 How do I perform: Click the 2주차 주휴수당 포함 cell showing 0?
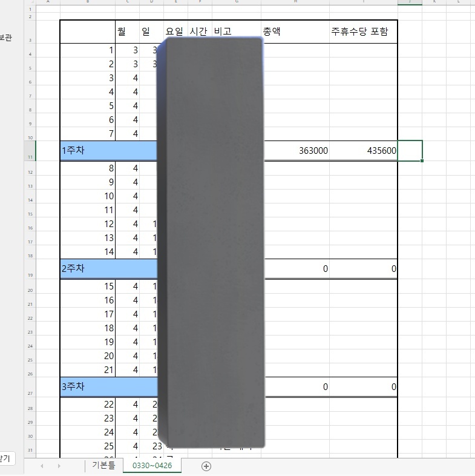click(364, 269)
